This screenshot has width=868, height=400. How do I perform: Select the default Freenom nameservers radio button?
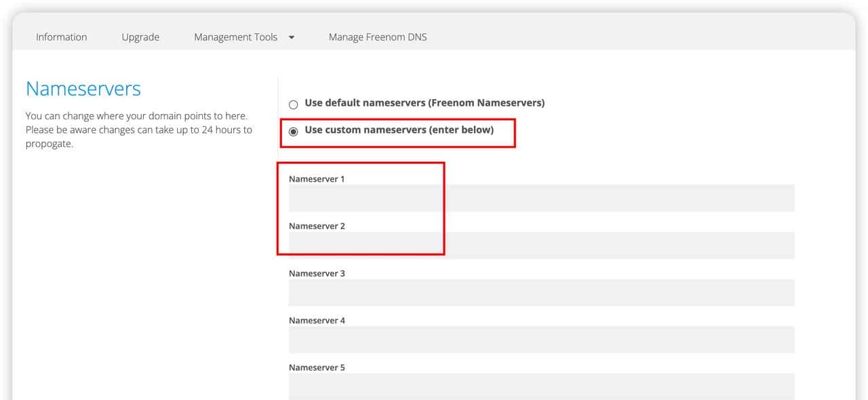coord(294,104)
